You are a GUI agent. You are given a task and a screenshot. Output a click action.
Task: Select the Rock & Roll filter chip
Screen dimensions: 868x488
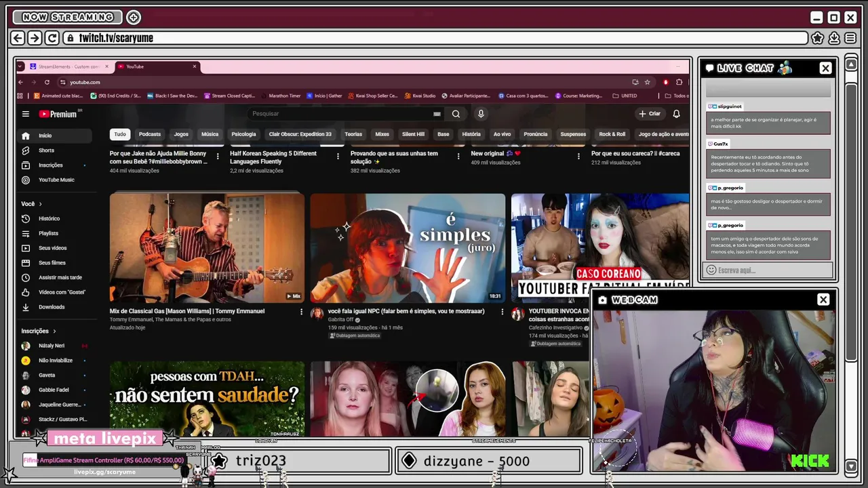[x=612, y=134]
